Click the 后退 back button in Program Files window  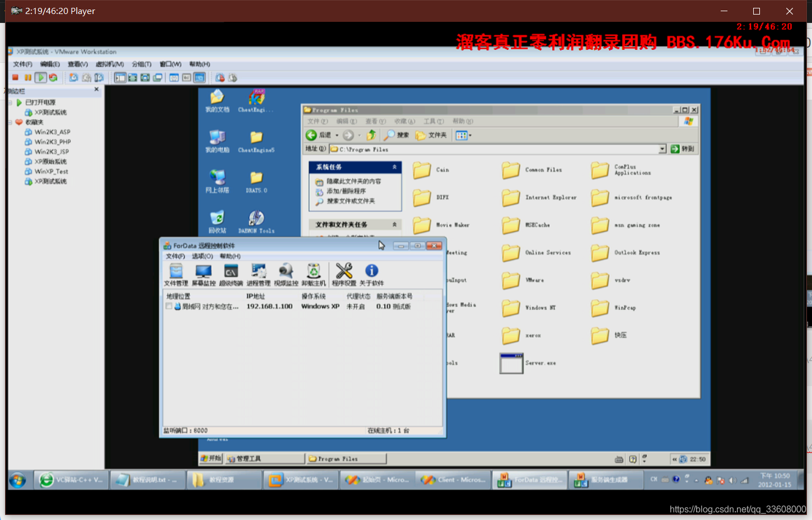click(x=319, y=135)
